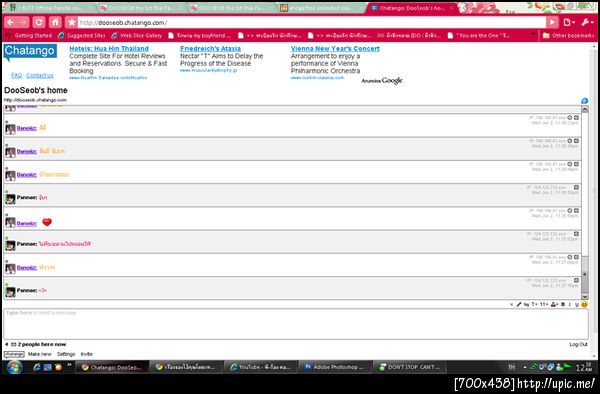Open the font size 11 dropdown
The width and height of the screenshot is (600, 394).
544,304
